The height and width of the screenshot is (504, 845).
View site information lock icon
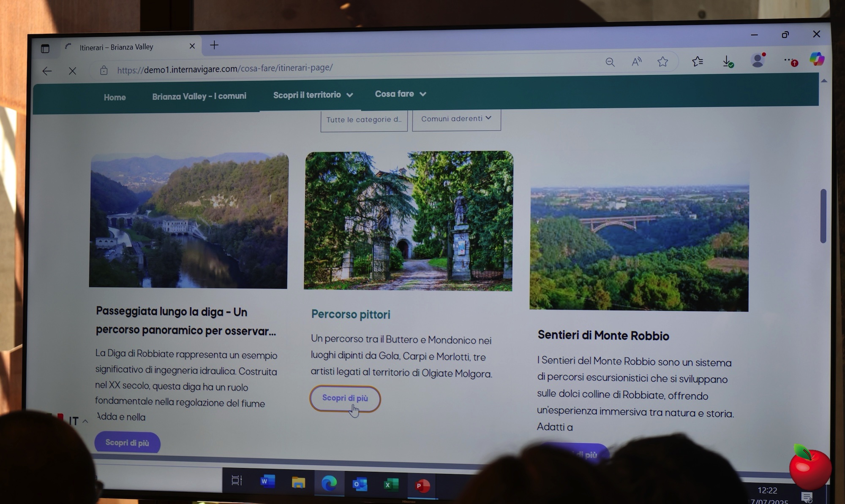tap(104, 70)
